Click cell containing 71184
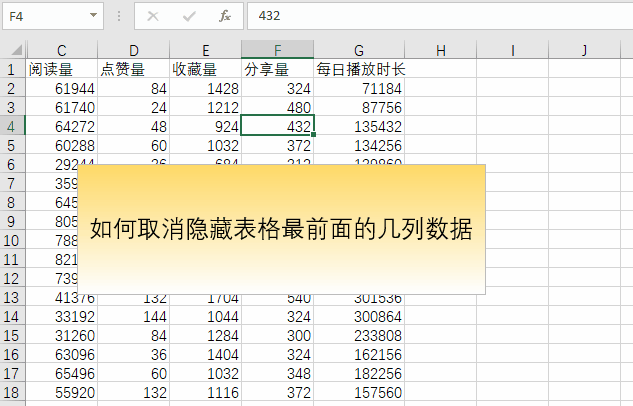633x406 pixels. point(359,88)
